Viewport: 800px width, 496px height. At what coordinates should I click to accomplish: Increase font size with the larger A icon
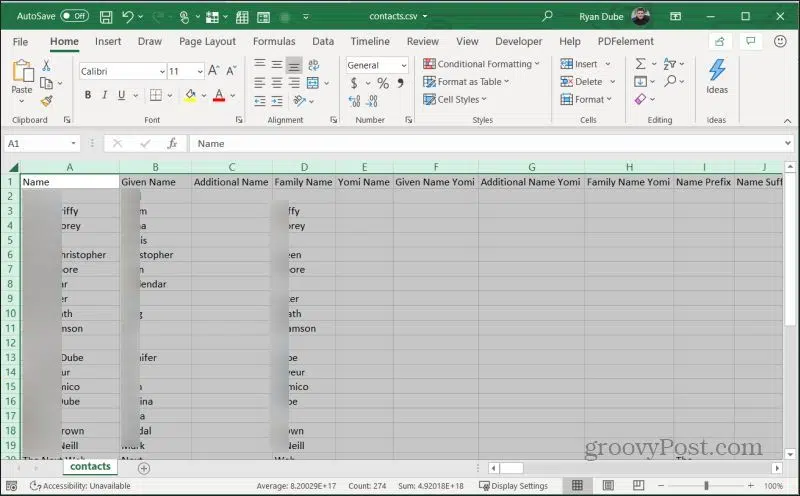click(x=214, y=71)
